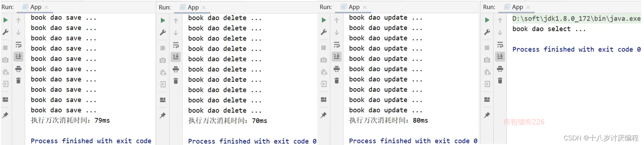Rerun App in the update output panel
This screenshot has width=644, height=145.
click(x=324, y=20)
